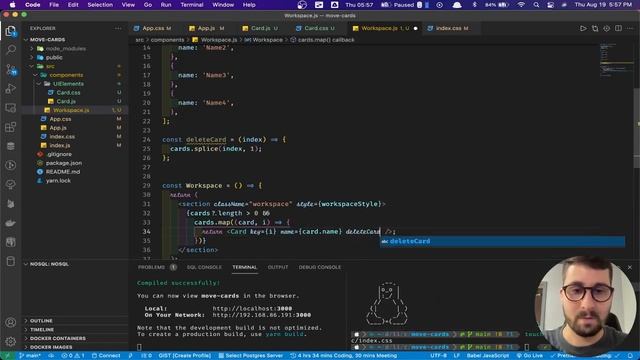This screenshot has height=360, width=640.
Task: Click the Open Changes icon in editor toolbar
Action: point(595,28)
